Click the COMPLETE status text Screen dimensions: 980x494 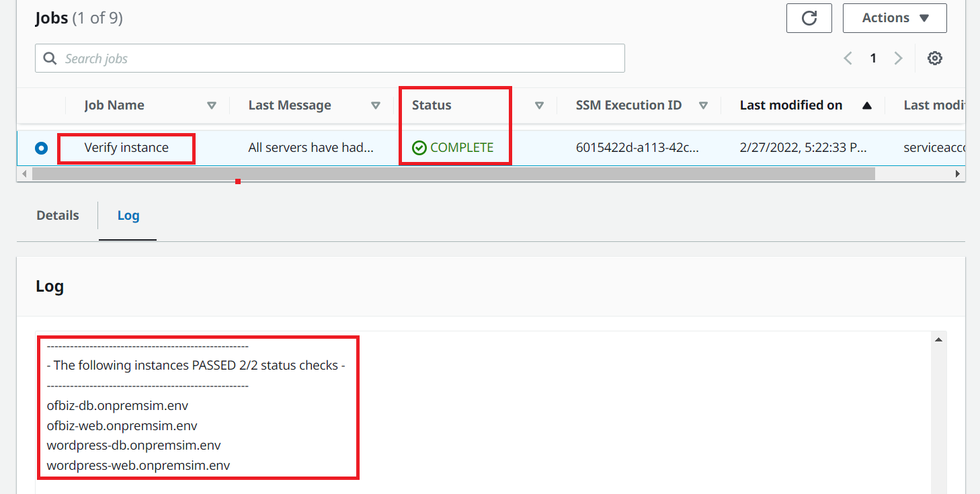point(462,148)
